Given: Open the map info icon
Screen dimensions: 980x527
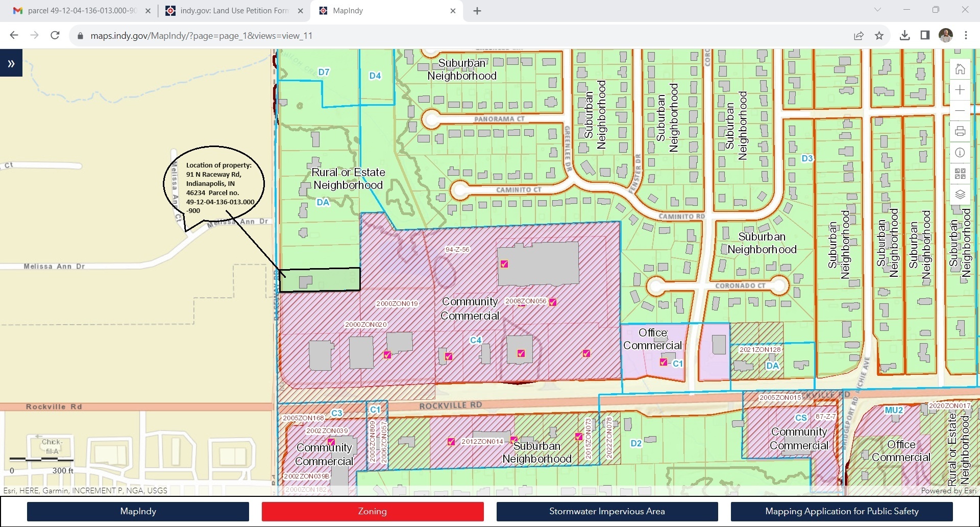Looking at the screenshot, I should [960, 153].
